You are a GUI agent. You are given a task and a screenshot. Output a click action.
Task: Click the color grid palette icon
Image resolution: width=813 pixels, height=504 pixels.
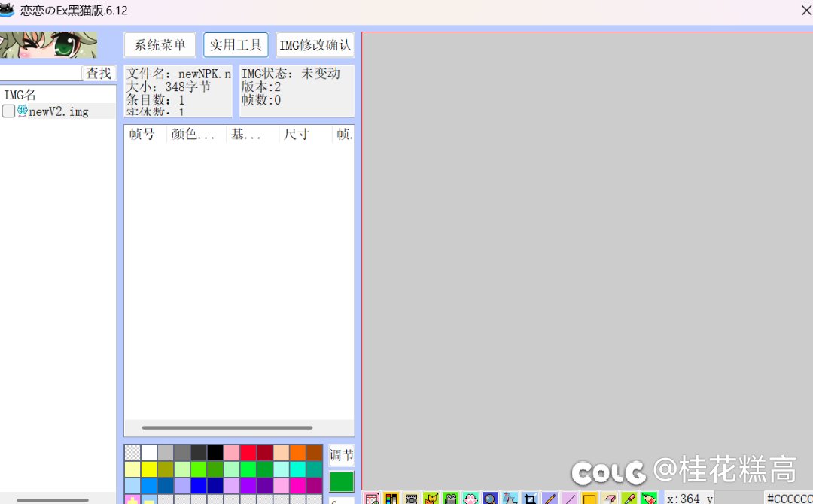point(391,498)
